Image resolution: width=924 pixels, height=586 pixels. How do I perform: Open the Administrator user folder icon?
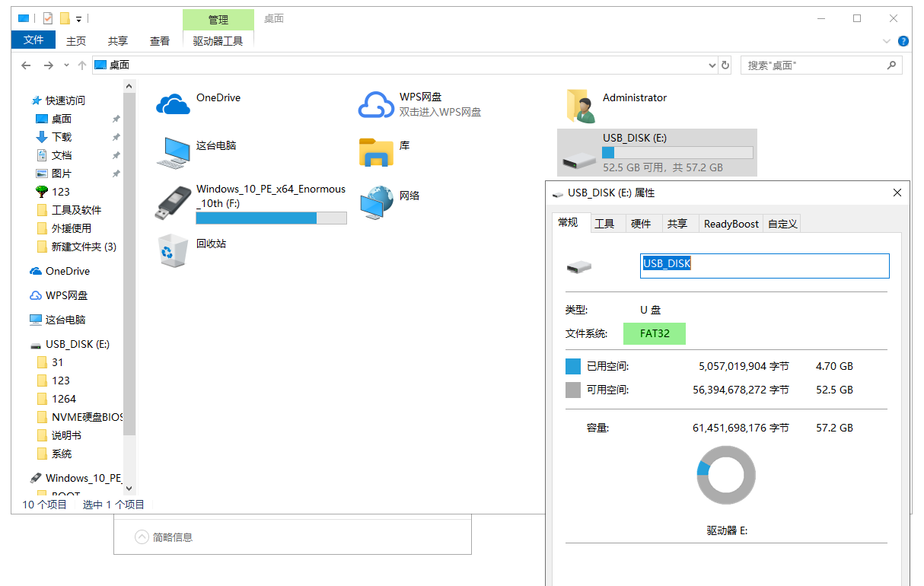pos(580,106)
